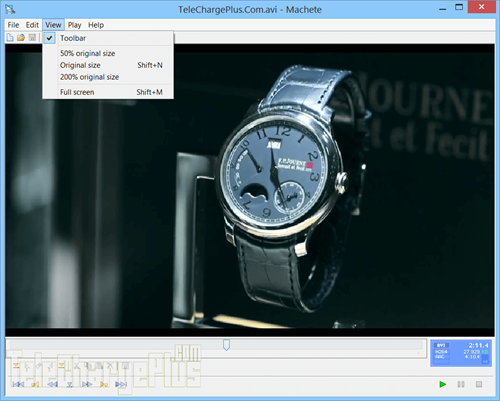
Task: Open the Play menu
Action: (75, 25)
